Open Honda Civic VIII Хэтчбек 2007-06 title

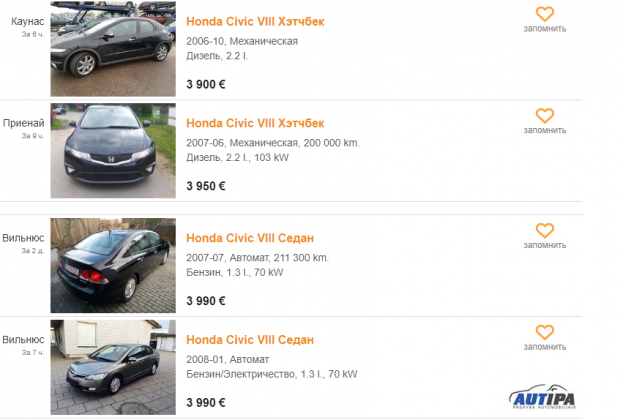255,123
